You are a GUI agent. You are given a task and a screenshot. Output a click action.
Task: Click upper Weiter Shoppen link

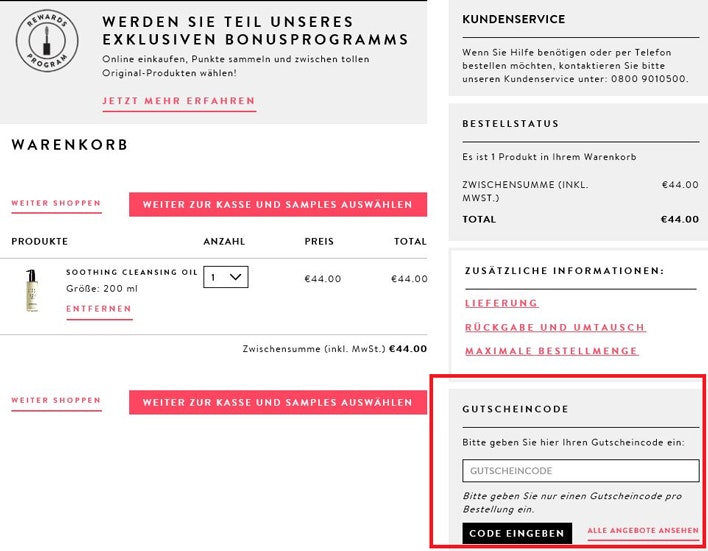pyautogui.click(x=56, y=203)
